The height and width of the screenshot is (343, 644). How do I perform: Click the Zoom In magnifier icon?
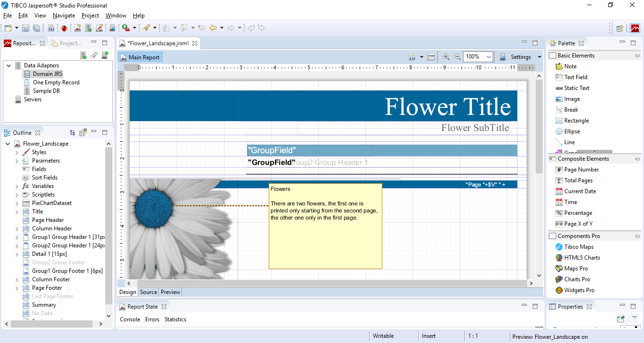[x=446, y=57]
